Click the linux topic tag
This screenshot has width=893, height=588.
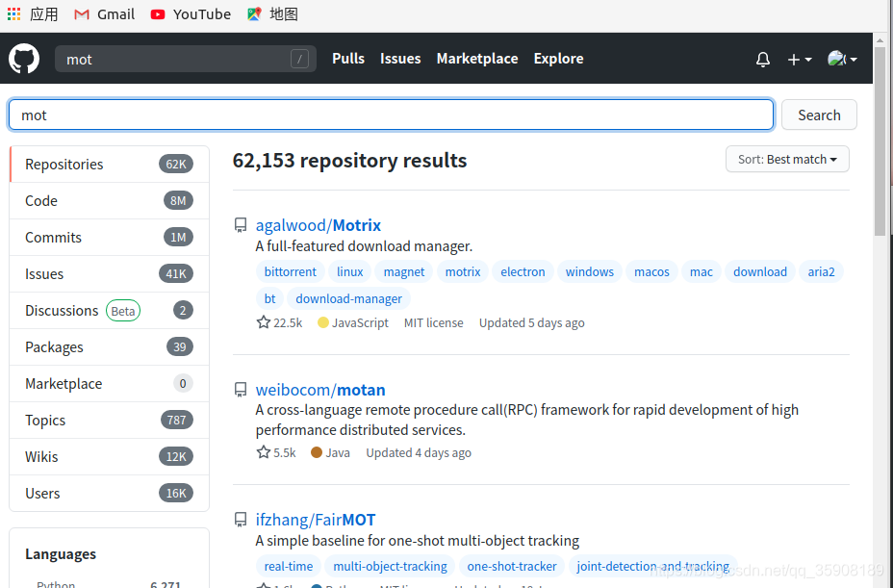(x=349, y=271)
